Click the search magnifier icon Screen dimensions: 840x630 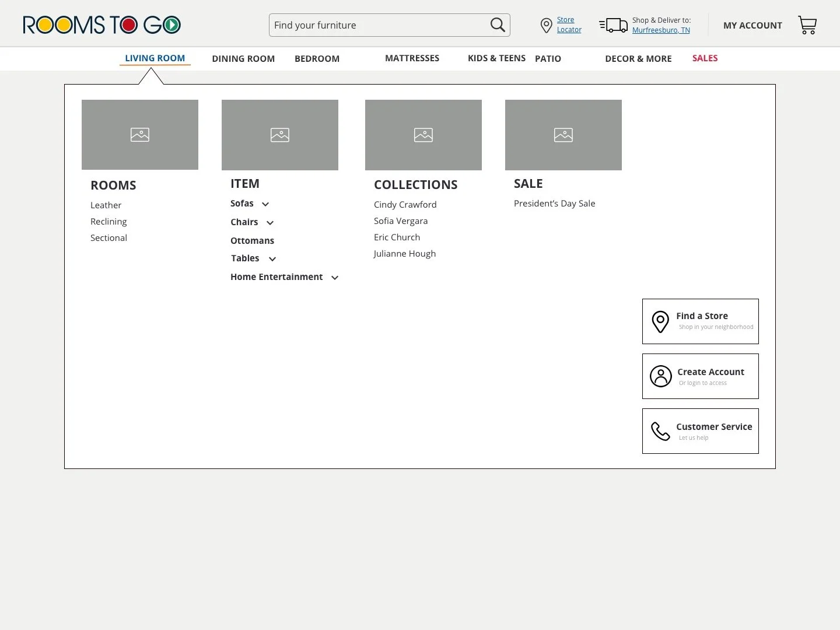point(498,24)
